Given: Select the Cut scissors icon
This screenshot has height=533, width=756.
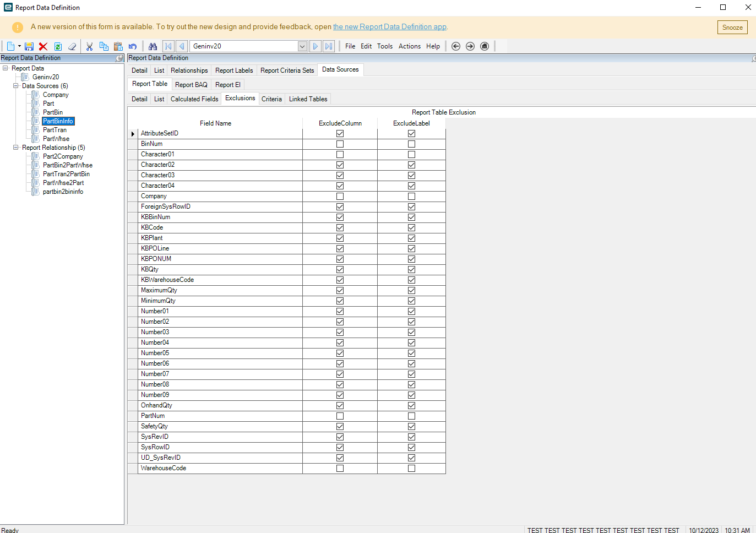Looking at the screenshot, I should pos(89,47).
